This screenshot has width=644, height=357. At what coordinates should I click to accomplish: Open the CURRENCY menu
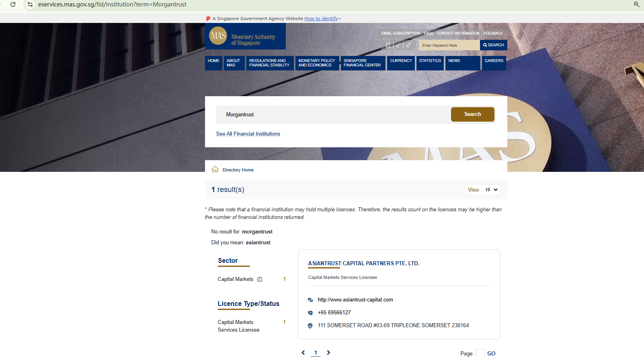click(401, 63)
